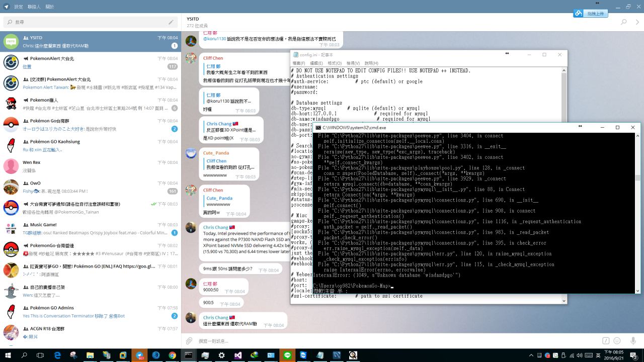644x362 pixels.
Task: Open the 編輯(E) menu in Notepad
Action: (x=316, y=63)
